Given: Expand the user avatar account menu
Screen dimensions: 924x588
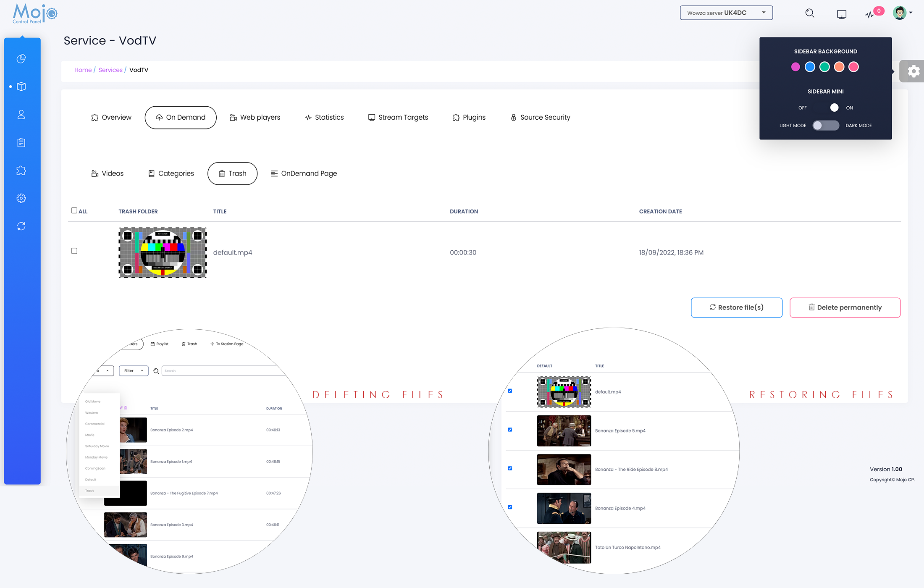Looking at the screenshot, I should [x=902, y=13].
